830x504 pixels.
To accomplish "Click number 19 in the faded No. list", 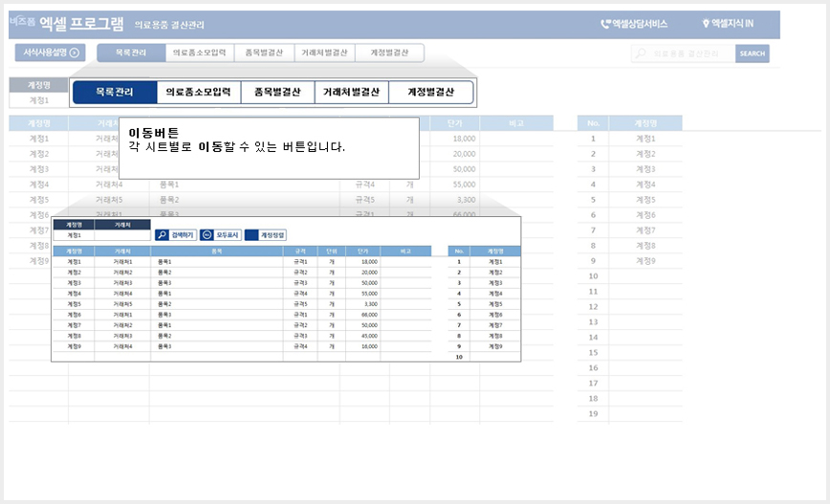I will click(x=594, y=414).
